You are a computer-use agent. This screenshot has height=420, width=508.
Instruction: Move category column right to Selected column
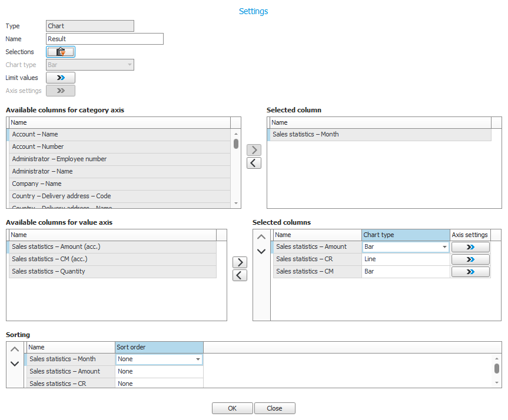tap(254, 150)
